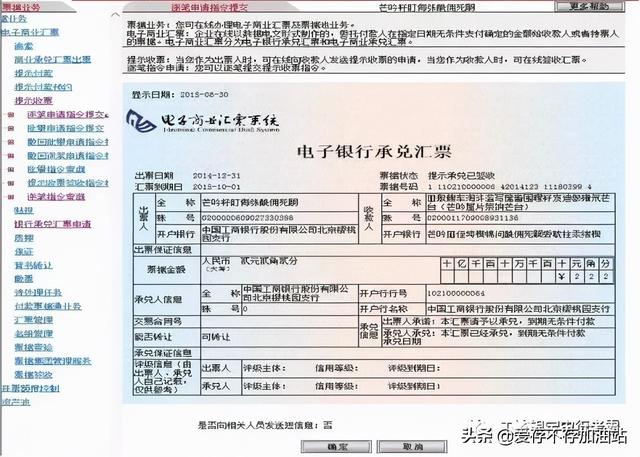This screenshot has width=640, height=457.
Task: Open the 银行承兑汇票申请 link
Action: tap(53, 224)
